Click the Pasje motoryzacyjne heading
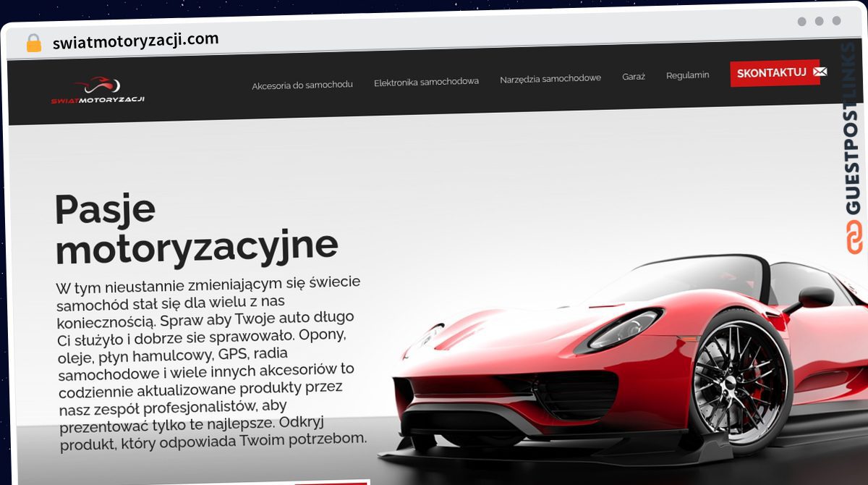Screen dimensions: 868x485 point(195,228)
